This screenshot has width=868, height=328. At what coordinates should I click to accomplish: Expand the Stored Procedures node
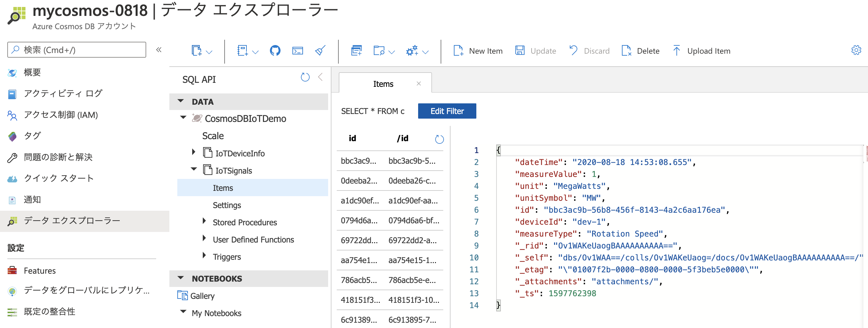coord(204,221)
